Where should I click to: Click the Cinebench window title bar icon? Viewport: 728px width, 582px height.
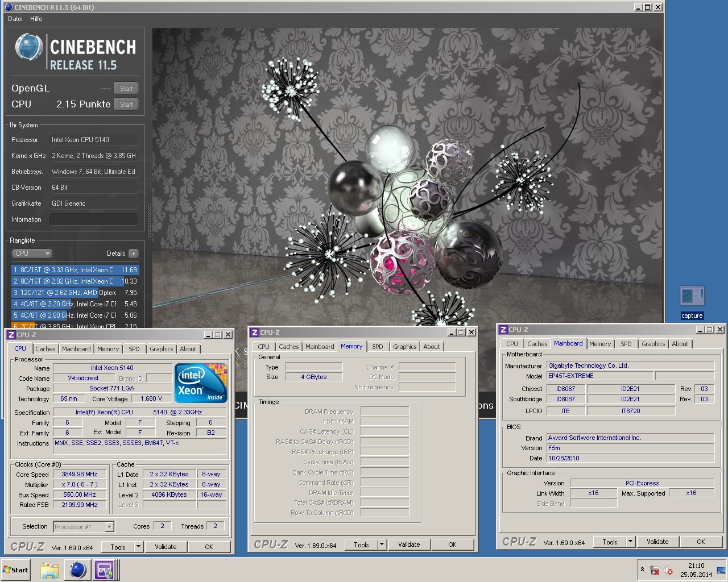[x=9, y=7]
